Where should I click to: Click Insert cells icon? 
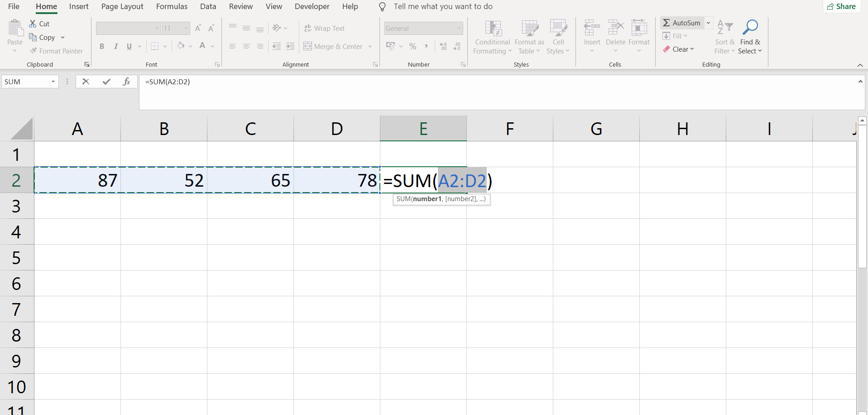592,28
